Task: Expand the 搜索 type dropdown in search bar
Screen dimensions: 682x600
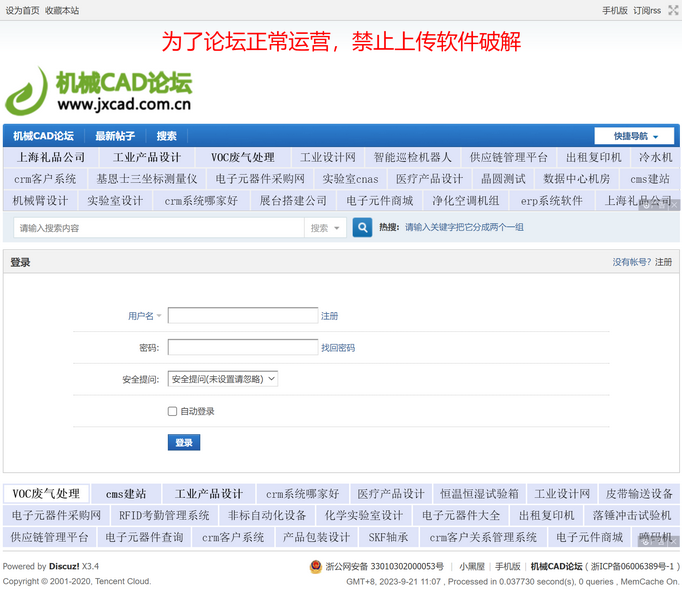Action: pos(324,228)
